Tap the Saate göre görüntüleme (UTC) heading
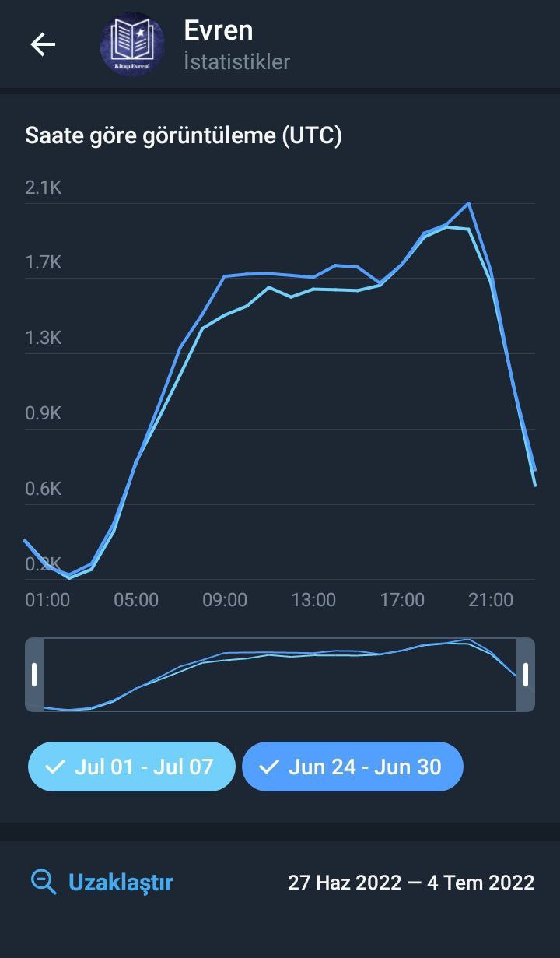 (184, 135)
